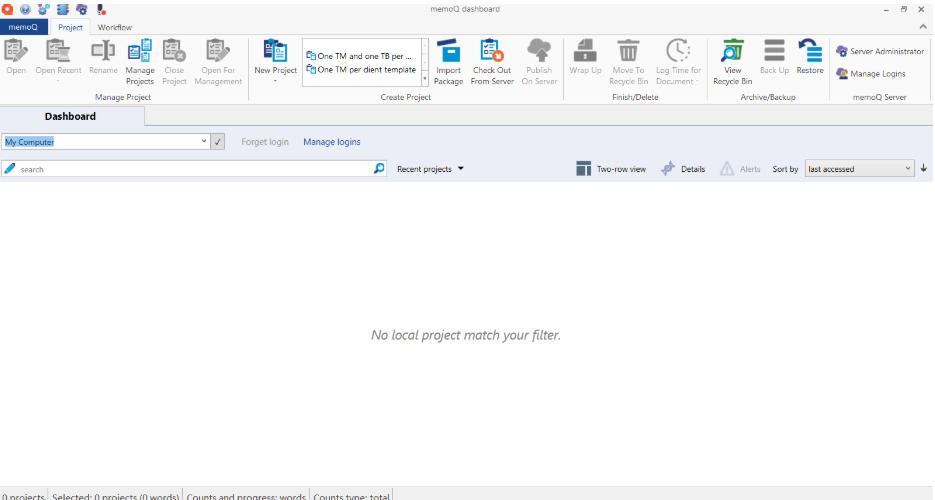Toggle the Details pane
935x500 pixels.
[x=683, y=169]
